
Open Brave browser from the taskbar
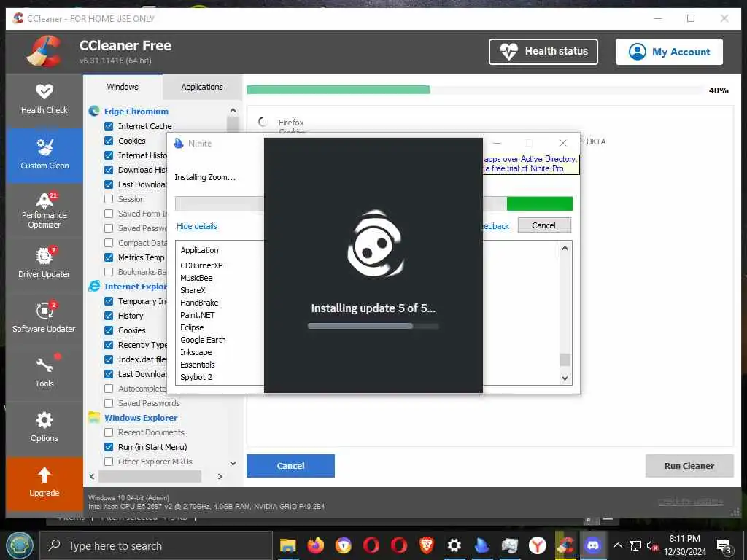click(x=426, y=545)
